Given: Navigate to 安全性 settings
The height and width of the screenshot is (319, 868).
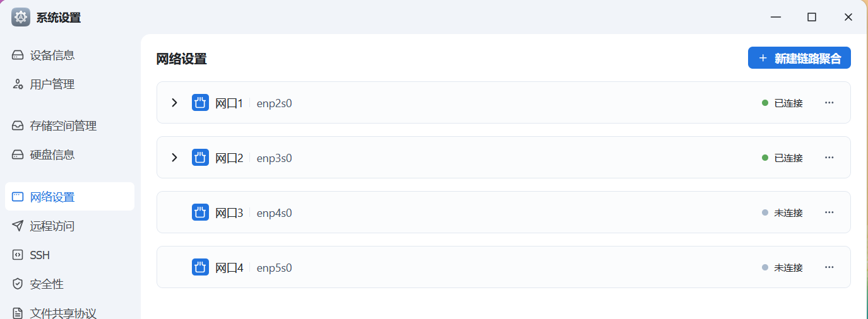Looking at the screenshot, I should coord(47,284).
